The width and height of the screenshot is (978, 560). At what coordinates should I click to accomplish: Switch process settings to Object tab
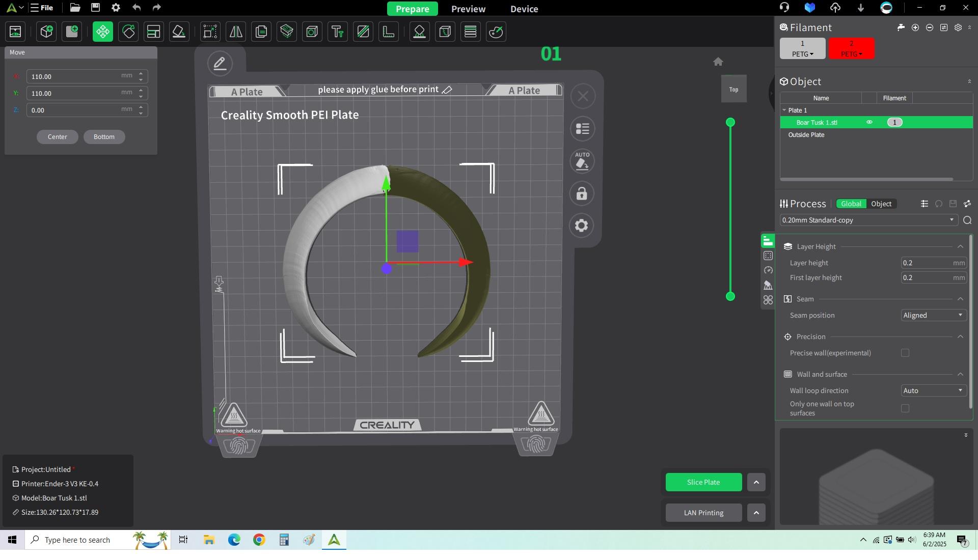pyautogui.click(x=881, y=204)
